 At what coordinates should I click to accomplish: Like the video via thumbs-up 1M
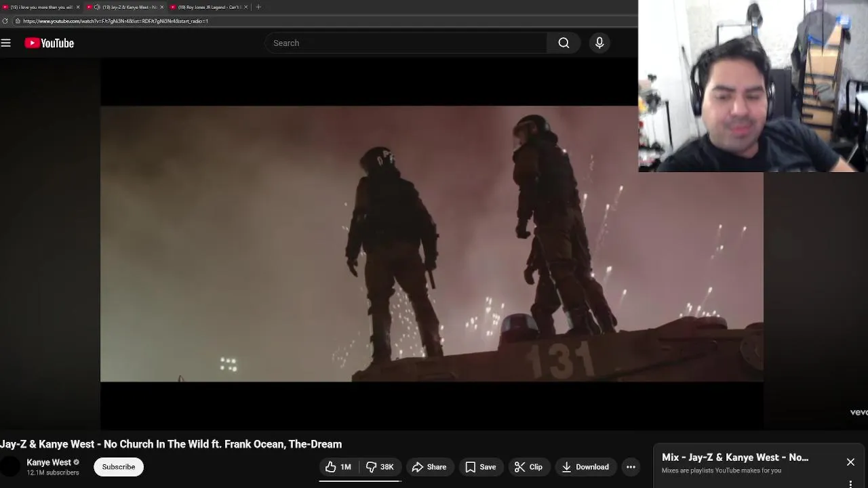pyautogui.click(x=338, y=467)
